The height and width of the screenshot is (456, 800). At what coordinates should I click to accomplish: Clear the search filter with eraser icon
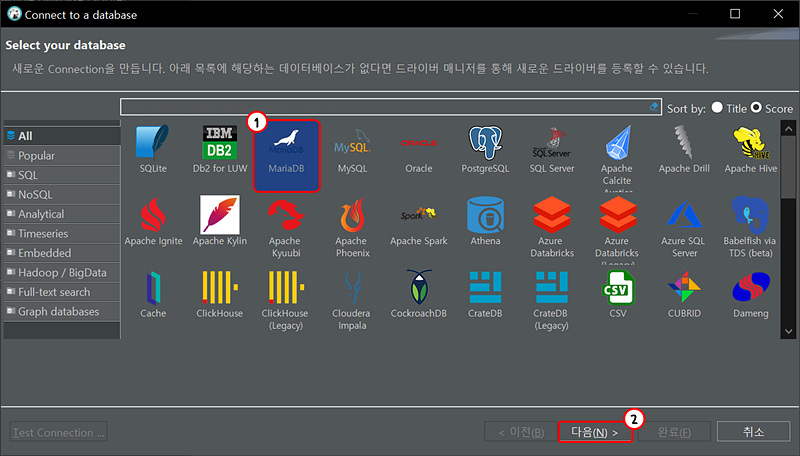[x=654, y=107]
